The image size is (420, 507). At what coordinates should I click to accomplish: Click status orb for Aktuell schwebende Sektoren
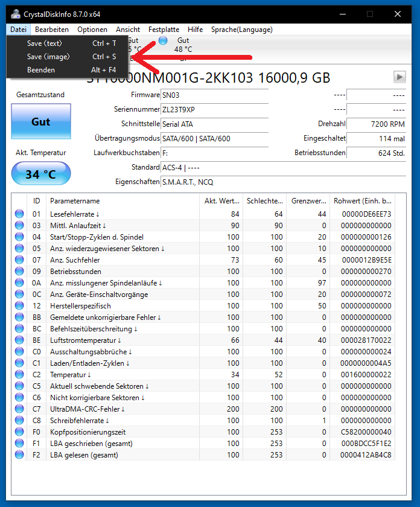[19, 386]
